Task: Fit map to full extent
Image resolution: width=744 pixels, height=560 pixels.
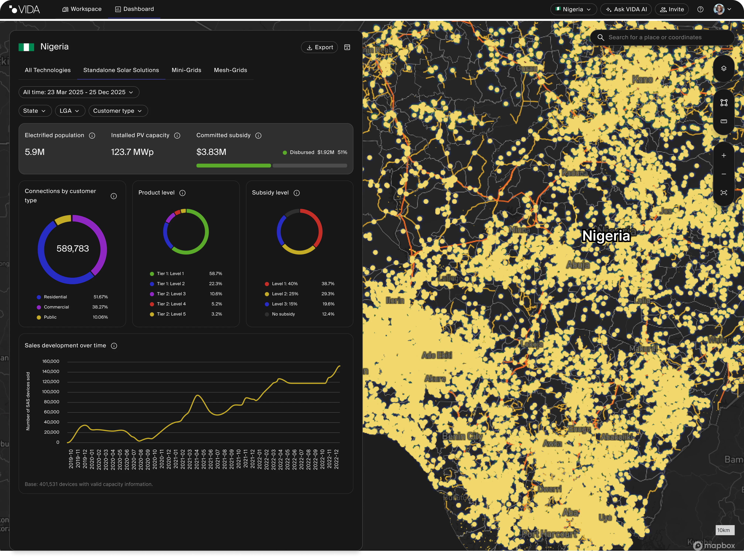Action: click(x=724, y=193)
